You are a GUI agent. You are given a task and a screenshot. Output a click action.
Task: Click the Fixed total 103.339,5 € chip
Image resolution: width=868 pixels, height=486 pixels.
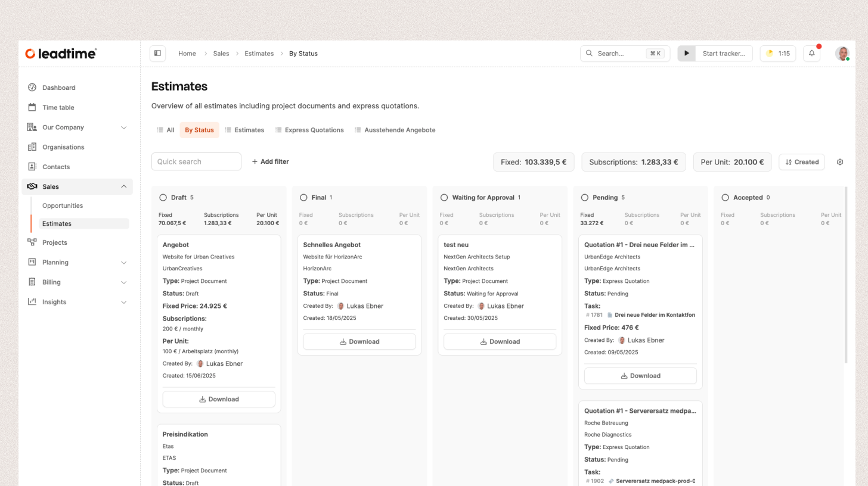[x=534, y=162]
